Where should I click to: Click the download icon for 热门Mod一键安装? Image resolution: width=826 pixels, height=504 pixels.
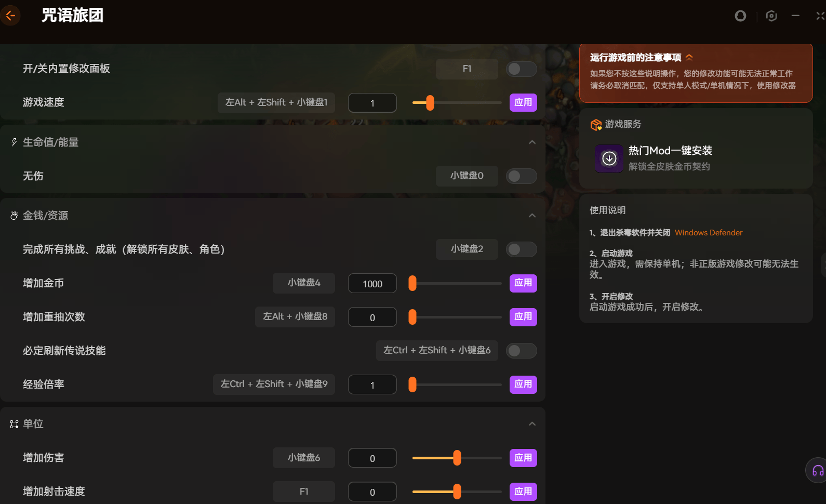(x=609, y=158)
